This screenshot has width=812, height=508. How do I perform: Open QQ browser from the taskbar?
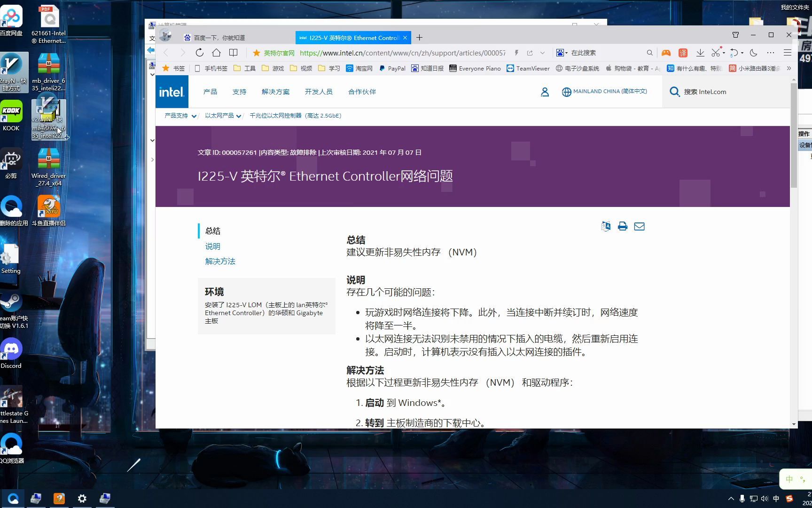(x=13, y=498)
